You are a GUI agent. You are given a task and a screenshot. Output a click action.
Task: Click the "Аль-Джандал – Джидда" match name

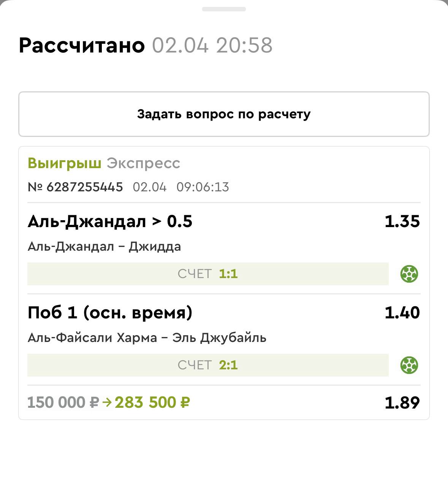pyautogui.click(x=104, y=246)
